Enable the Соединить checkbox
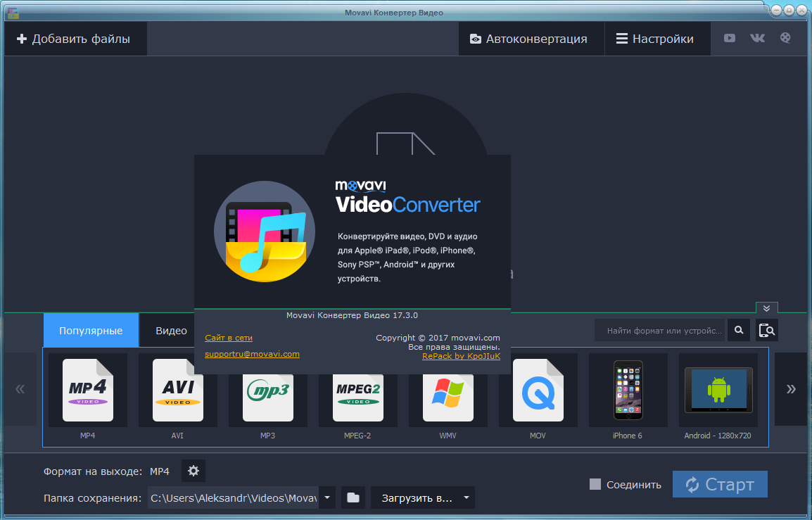Viewport: 812px width, 520px height. coord(595,484)
